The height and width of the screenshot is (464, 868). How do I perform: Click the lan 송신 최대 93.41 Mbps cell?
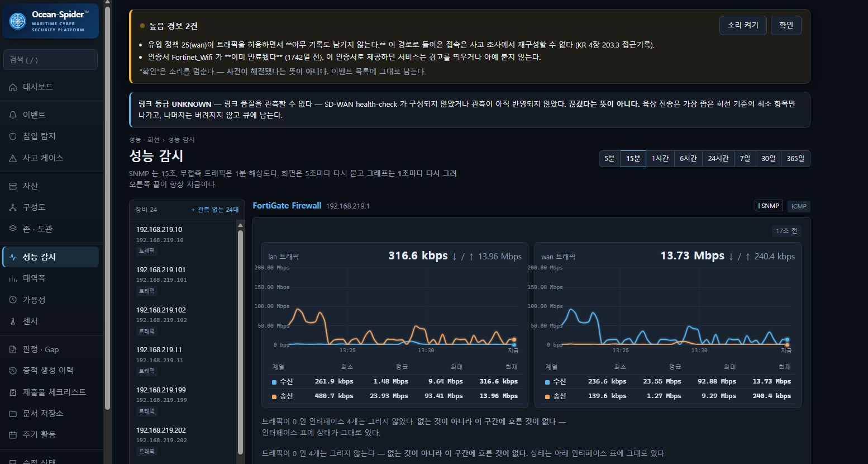point(443,396)
